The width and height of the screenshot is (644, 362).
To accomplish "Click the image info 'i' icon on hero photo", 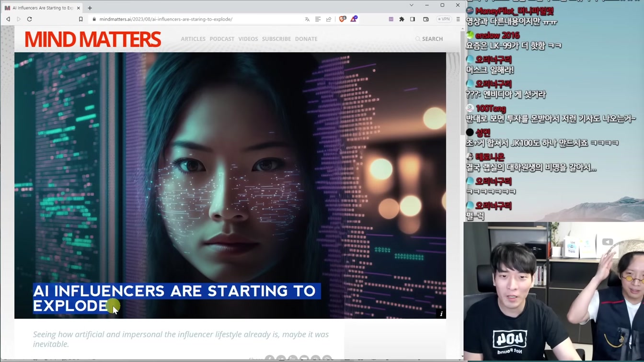I will 441,314.
